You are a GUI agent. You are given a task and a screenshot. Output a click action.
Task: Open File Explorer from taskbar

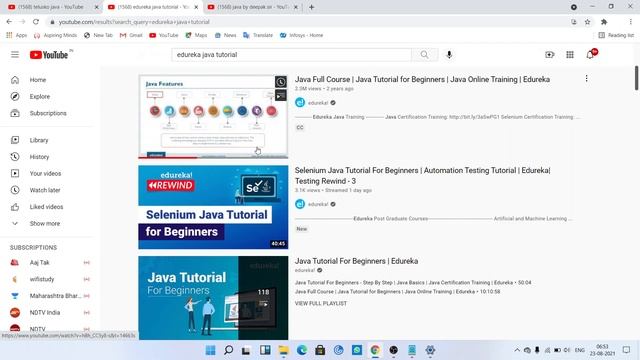pos(283,350)
